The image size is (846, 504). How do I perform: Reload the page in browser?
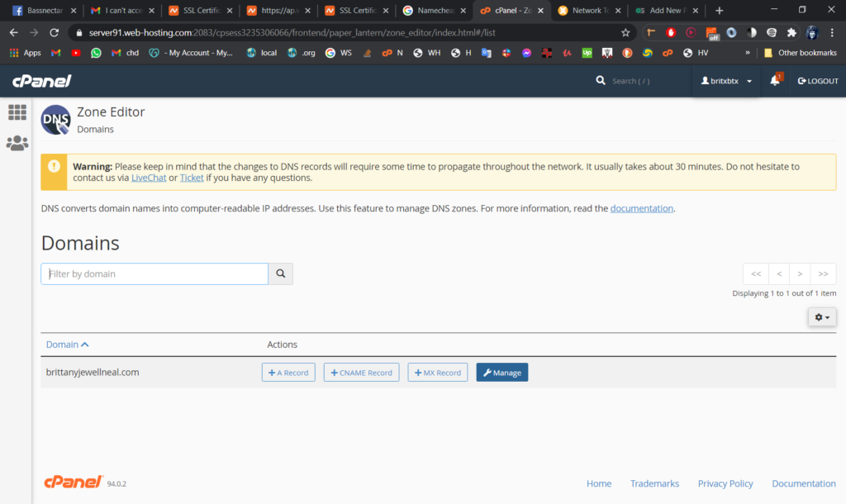(55, 32)
